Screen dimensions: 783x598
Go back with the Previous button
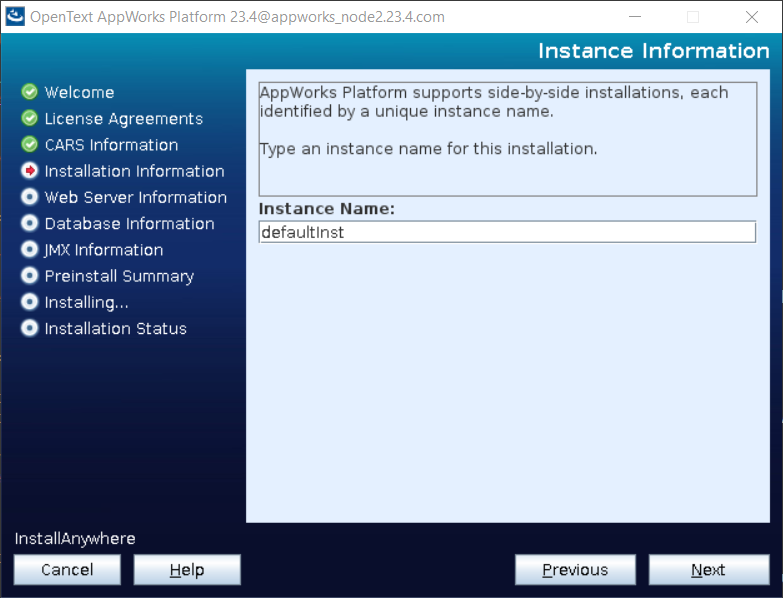575,570
